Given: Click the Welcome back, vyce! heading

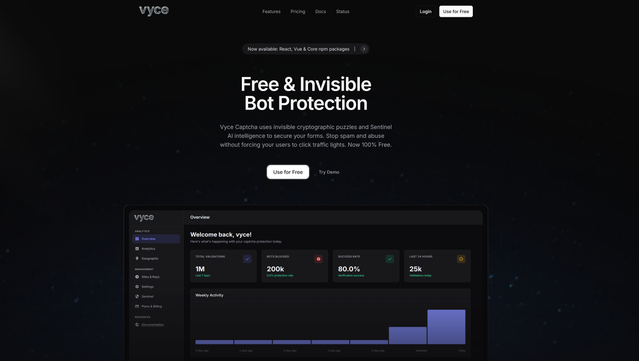Looking at the screenshot, I should coord(221,235).
